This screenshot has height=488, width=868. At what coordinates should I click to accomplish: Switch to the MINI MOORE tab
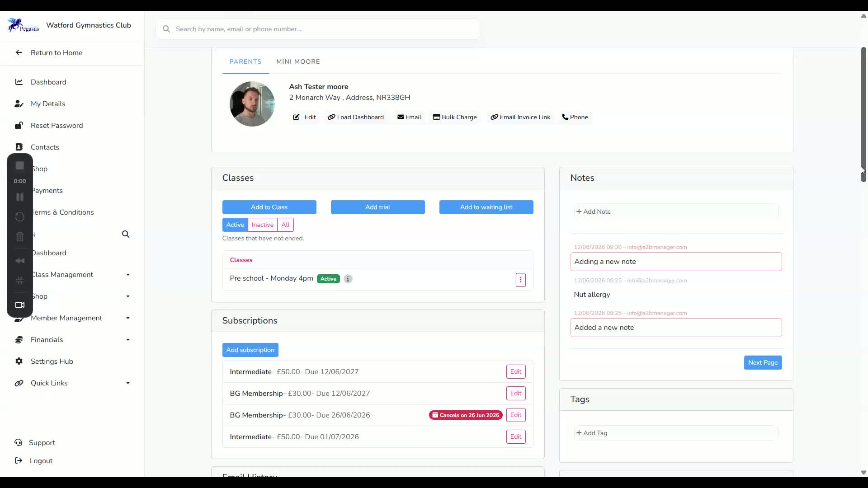pos(298,61)
